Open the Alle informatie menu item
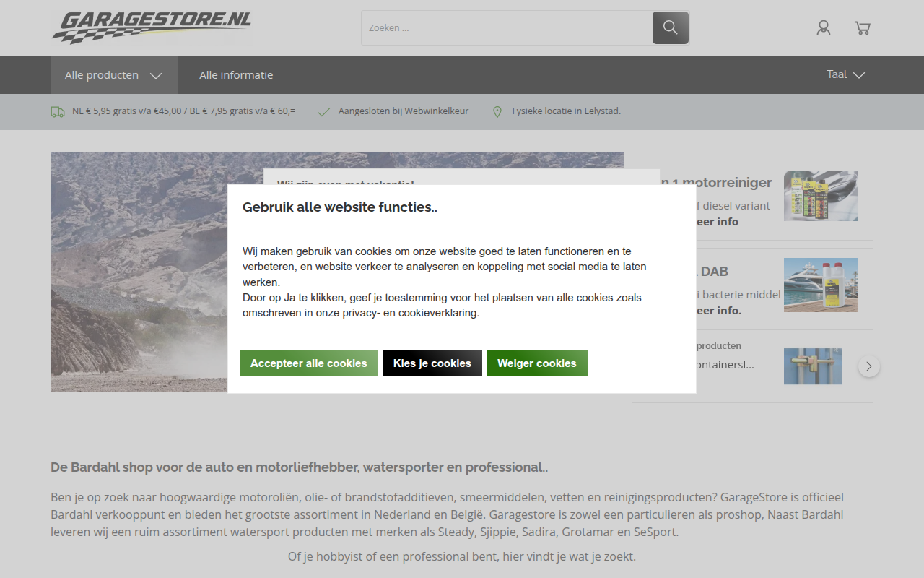 click(x=236, y=75)
